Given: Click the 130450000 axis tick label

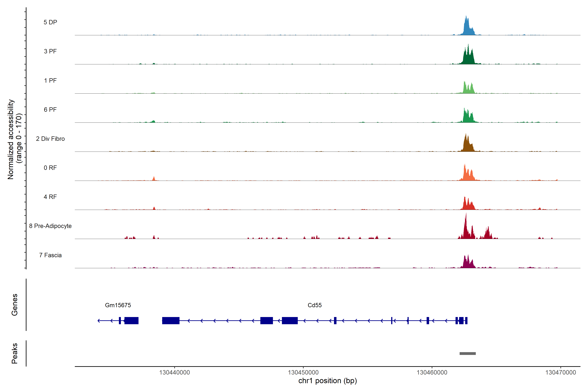Looking at the screenshot, I should pyautogui.click(x=303, y=373).
